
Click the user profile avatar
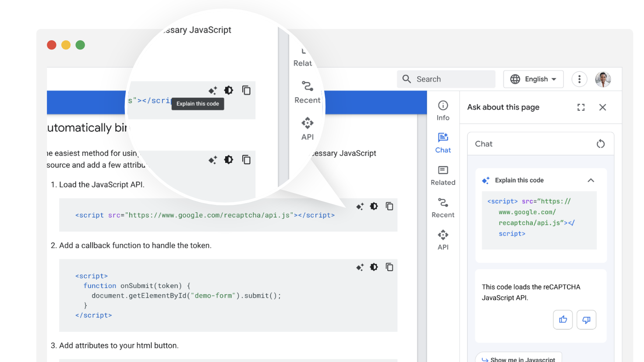point(603,79)
